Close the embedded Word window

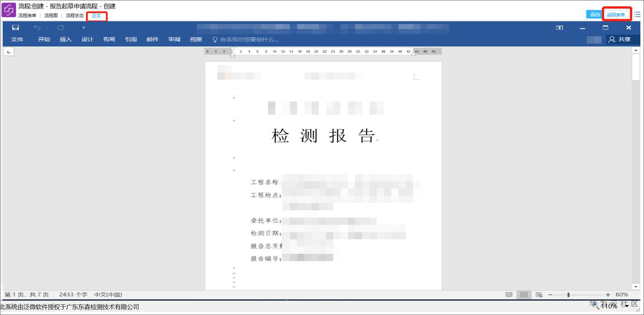pos(629,28)
